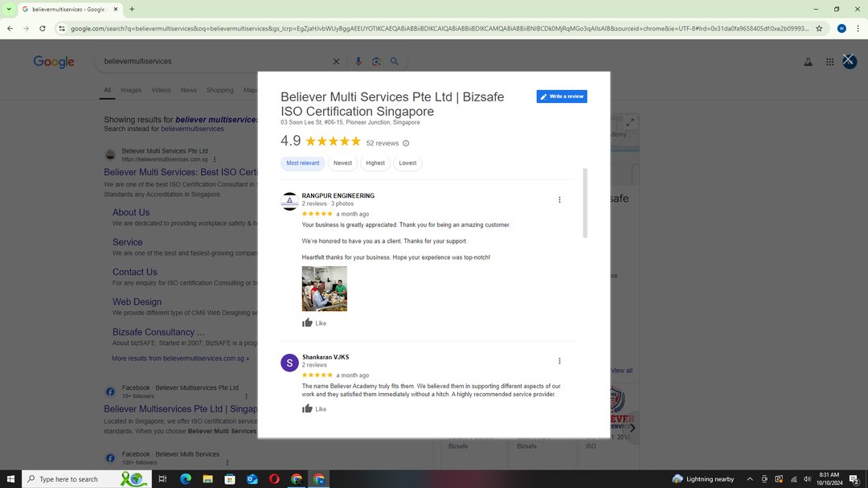Click the blue magnifier search icon
This screenshot has width=868, height=488.
tap(394, 61)
